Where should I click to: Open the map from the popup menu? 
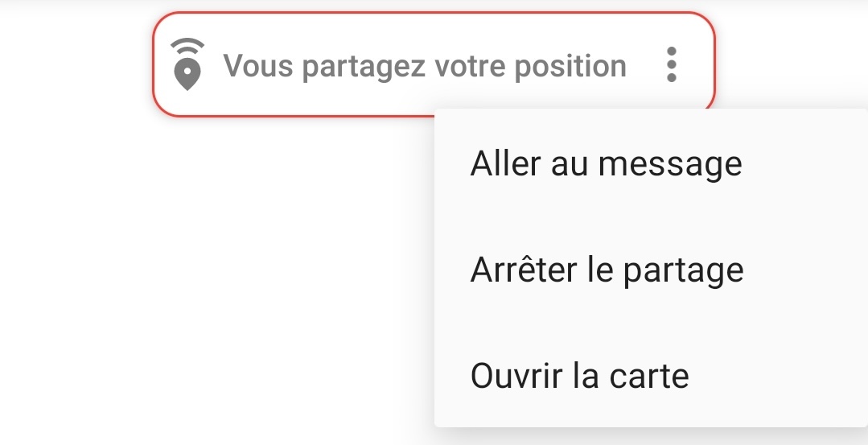click(x=651, y=375)
